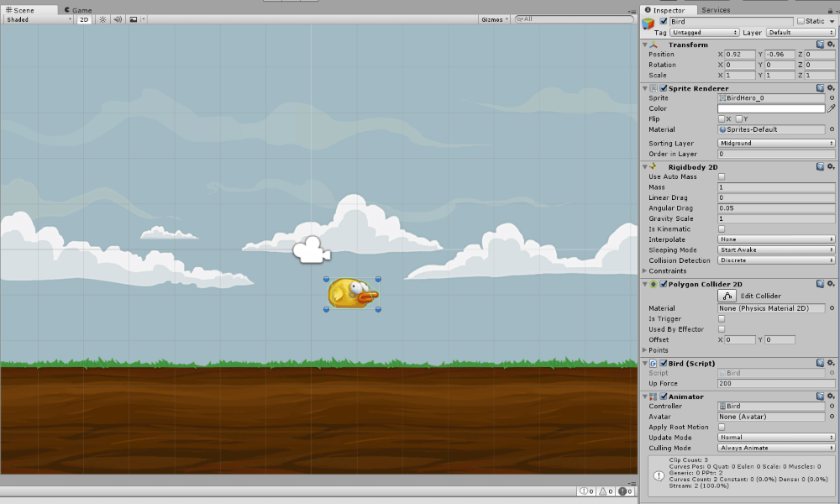Open the Bird (Script) help icon
The height and width of the screenshot is (504, 840).
(820, 363)
